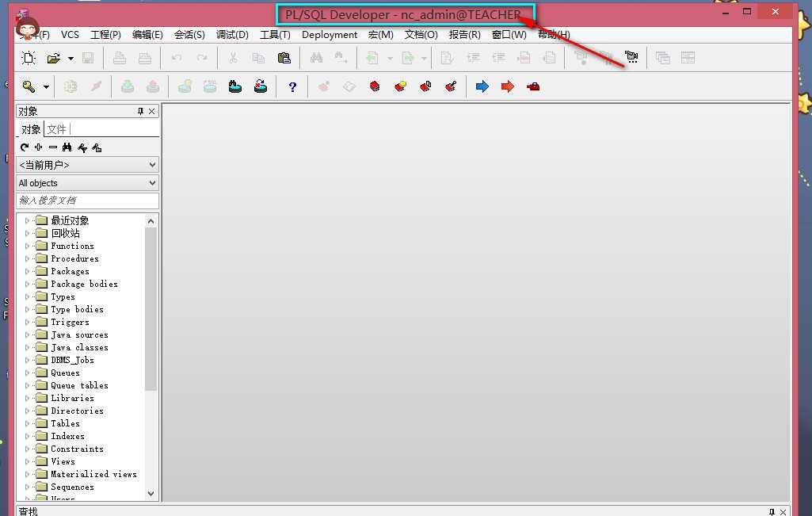Click the red toolbox icon
Screen dimensions: 812x516
click(533, 86)
